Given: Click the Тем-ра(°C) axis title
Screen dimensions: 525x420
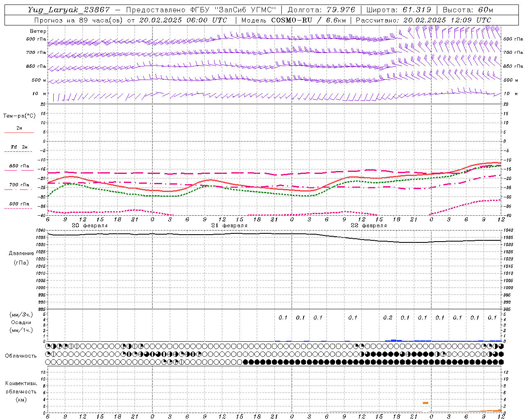Looking at the screenshot, I should [19, 116].
